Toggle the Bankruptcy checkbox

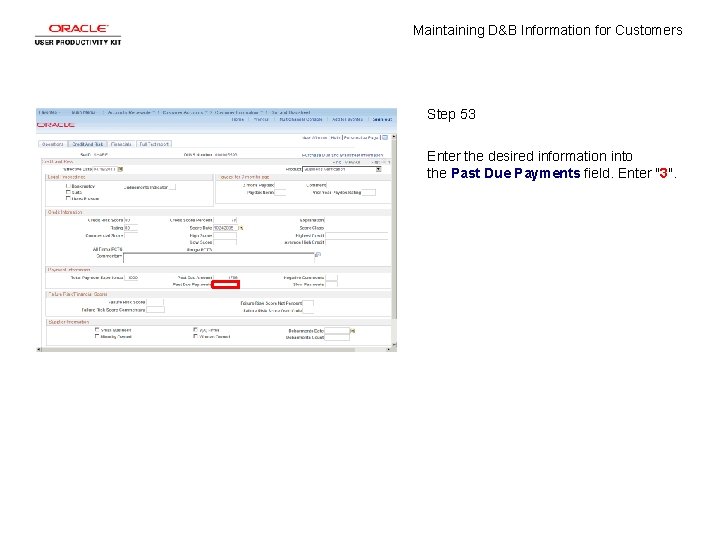[x=68, y=186]
